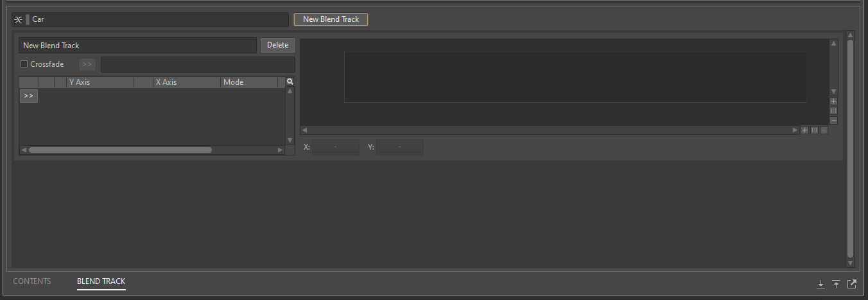Viewport: 868px width, 300px height.
Task: Click the blend track graph area
Action: tap(575, 77)
